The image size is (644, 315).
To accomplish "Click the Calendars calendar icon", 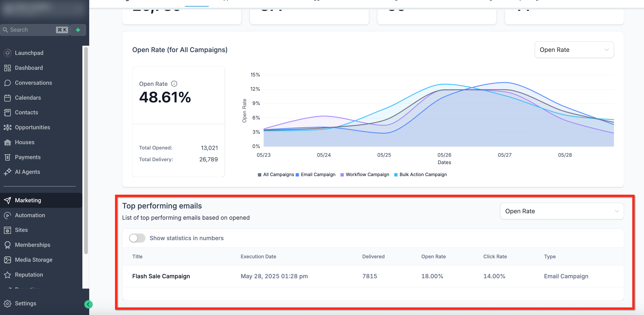I will coord(8,98).
